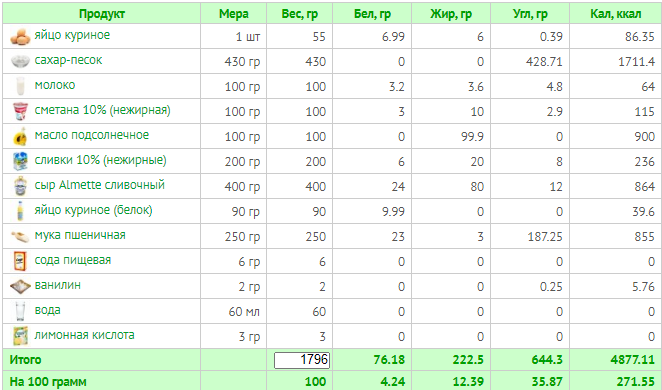Click egg calories value 86.35

[x=640, y=37]
